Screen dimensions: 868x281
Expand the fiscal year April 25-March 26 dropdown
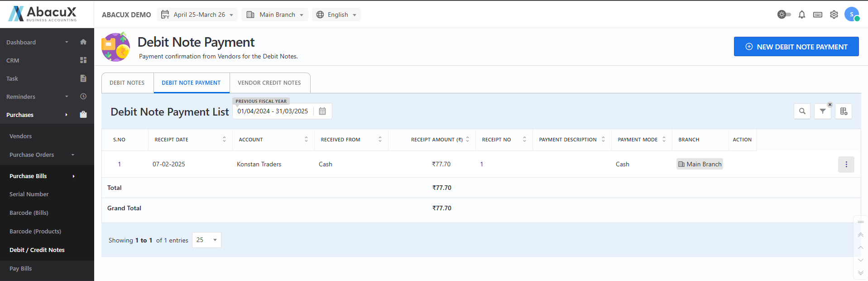point(197,15)
